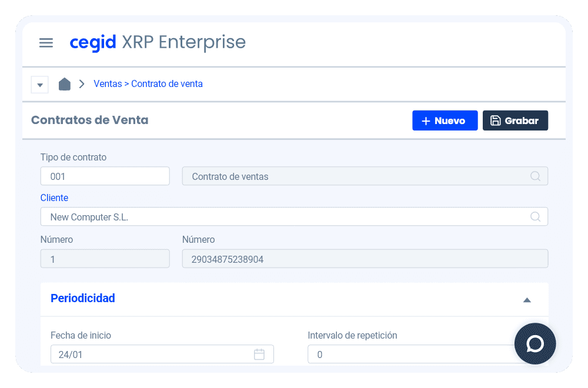Open the calendar picker for Fecha de inicio
This screenshot has width=588, height=388.
click(x=259, y=354)
